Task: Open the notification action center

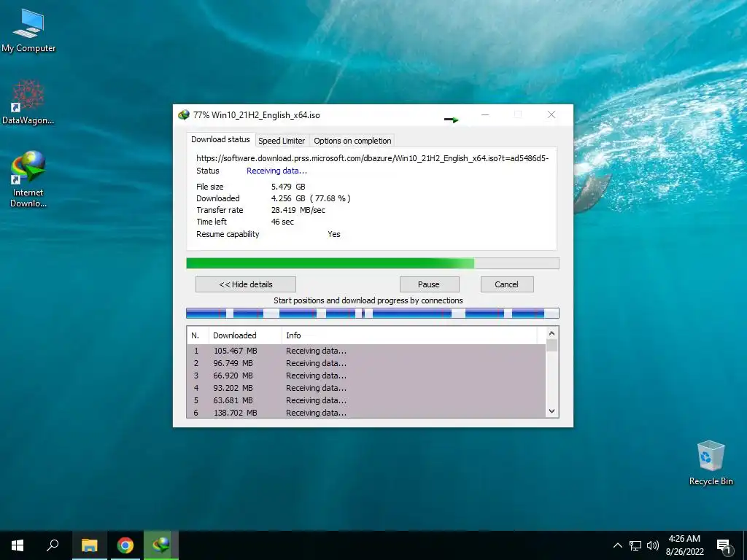Action: point(724,546)
